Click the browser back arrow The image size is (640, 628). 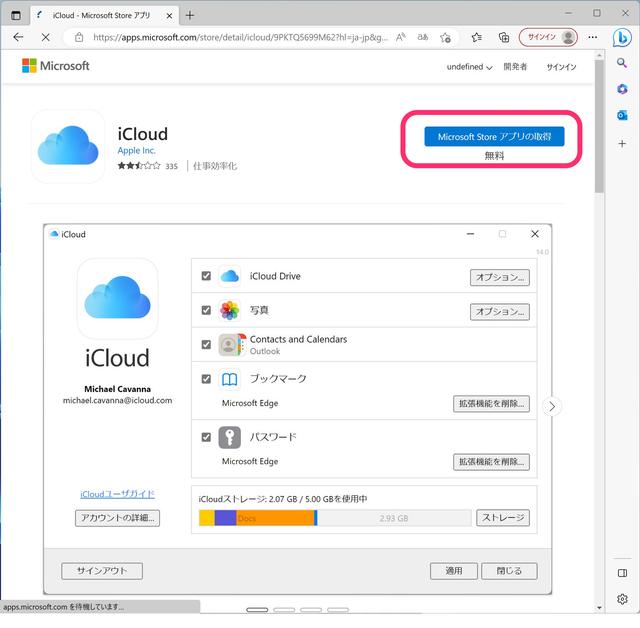18,37
